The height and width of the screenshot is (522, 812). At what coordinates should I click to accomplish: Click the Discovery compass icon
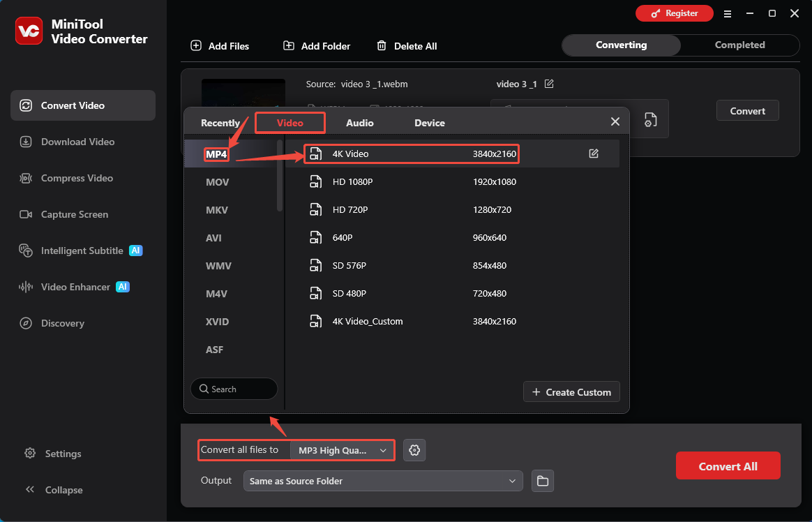coord(25,322)
